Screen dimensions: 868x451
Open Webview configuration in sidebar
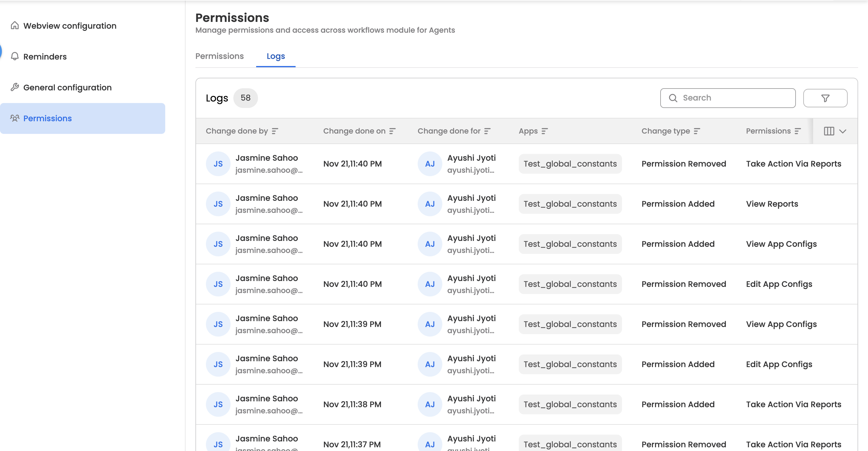click(70, 26)
